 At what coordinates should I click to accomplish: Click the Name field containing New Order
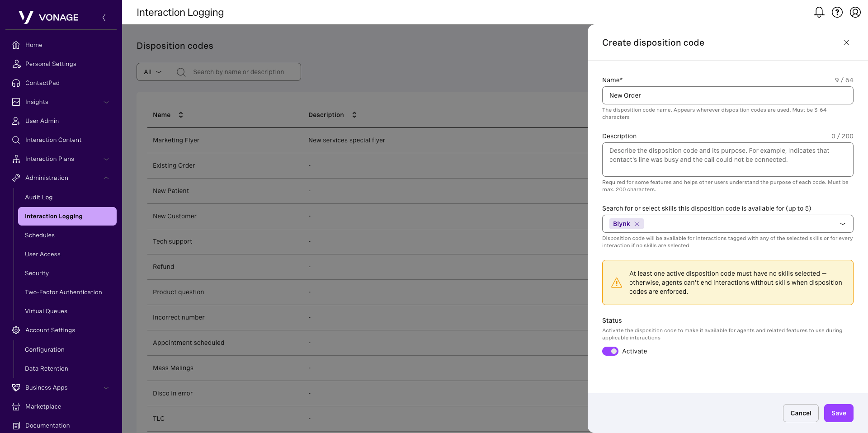[727, 95]
